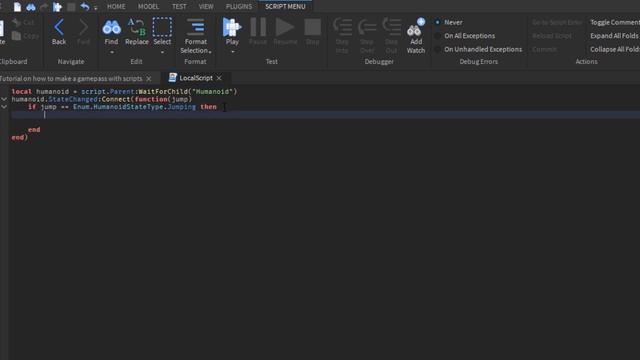
Task: Click the Paste clipboard icon
Action: tap(2, 29)
